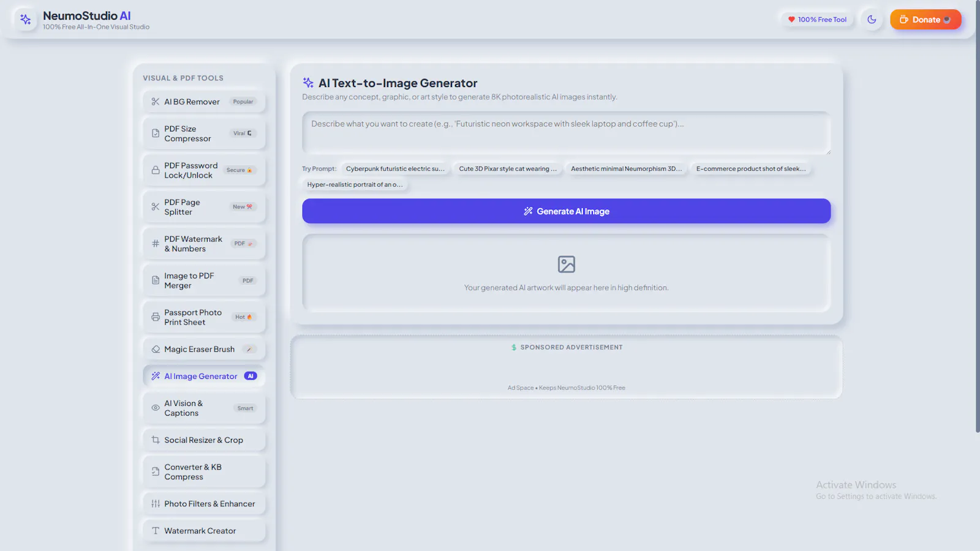Viewport: 980px width, 551px height.
Task: Use the Cute 3D Pixar style cat prompt
Action: (508, 168)
